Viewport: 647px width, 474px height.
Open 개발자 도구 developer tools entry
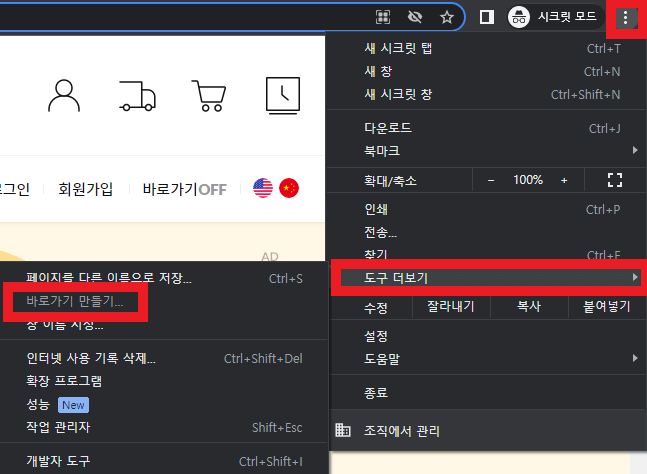164,461
